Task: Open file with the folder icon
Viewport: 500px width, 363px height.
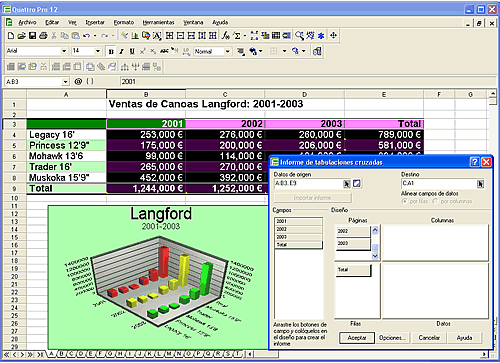Action: [x=22, y=35]
